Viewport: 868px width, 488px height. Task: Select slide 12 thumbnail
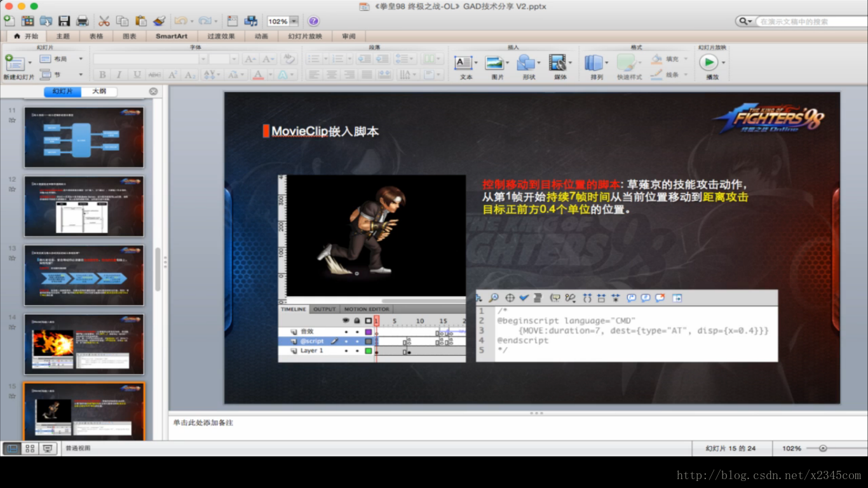tap(84, 207)
